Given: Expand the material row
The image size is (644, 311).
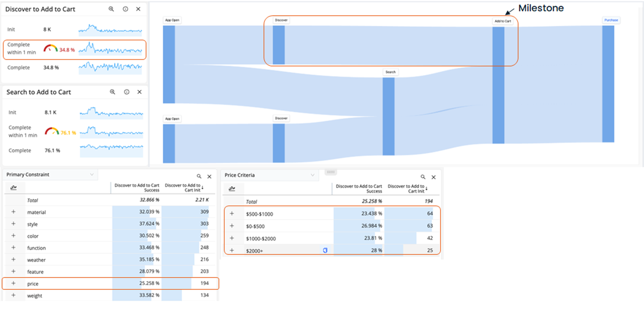Looking at the screenshot, I should tap(14, 212).
